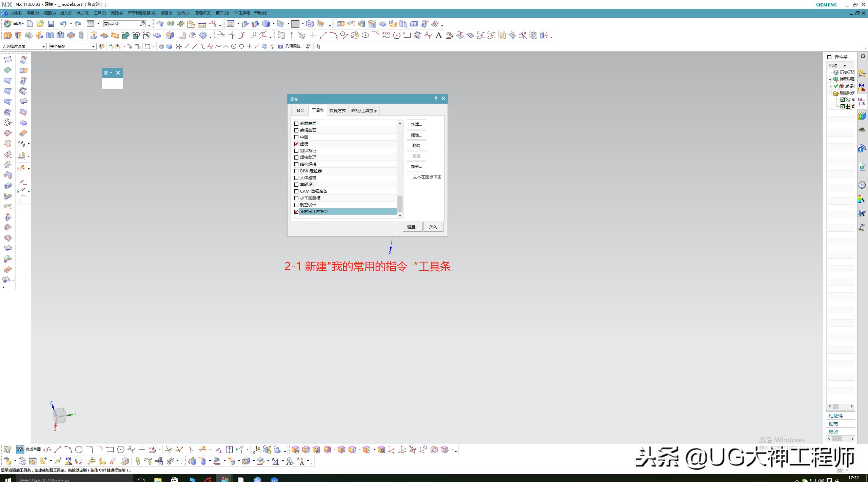
Task: Click Finish Sketch checkered flag icon
Action: (x=20, y=449)
